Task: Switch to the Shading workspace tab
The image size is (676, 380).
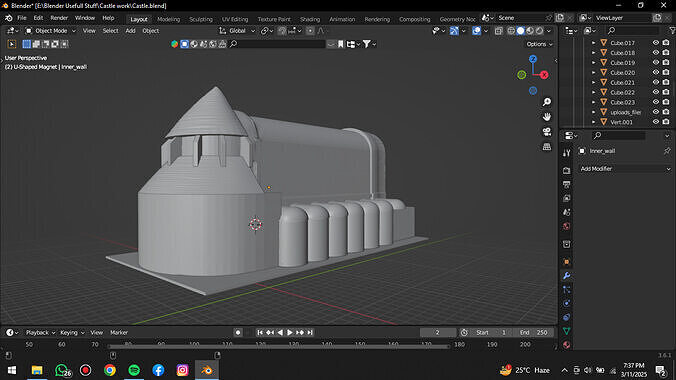Action: (x=310, y=19)
